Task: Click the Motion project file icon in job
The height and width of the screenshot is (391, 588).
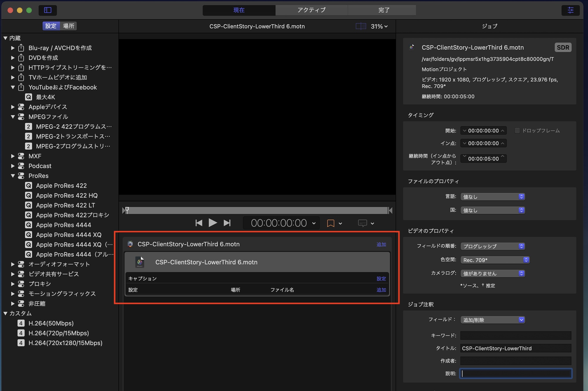Action: point(140,262)
